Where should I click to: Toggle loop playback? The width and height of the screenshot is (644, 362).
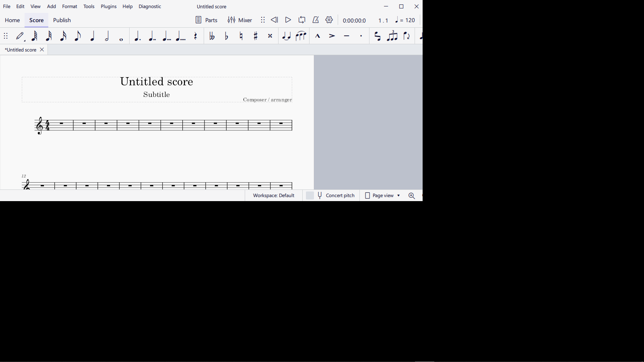click(x=302, y=20)
